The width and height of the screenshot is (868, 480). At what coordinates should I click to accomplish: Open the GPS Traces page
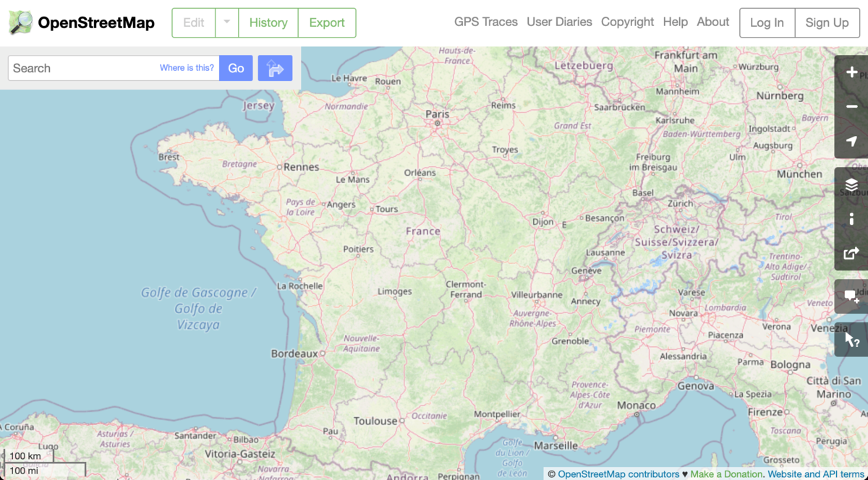click(x=486, y=22)
